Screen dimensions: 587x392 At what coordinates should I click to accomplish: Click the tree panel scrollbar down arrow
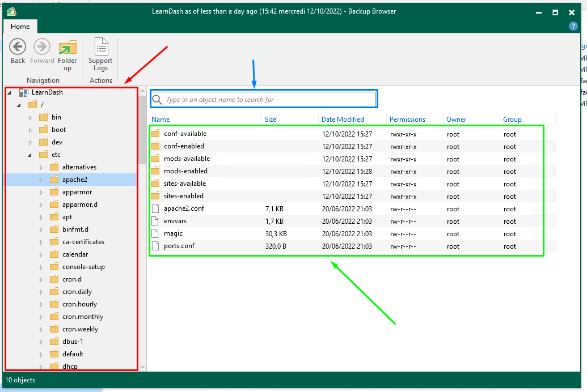tap(142, 367)
